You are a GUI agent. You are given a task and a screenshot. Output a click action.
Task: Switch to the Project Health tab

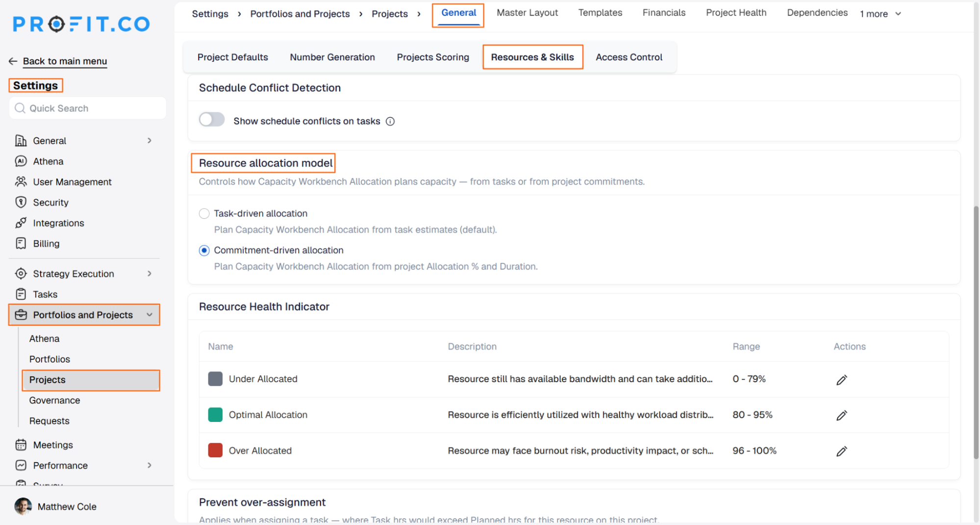[736, 13]
